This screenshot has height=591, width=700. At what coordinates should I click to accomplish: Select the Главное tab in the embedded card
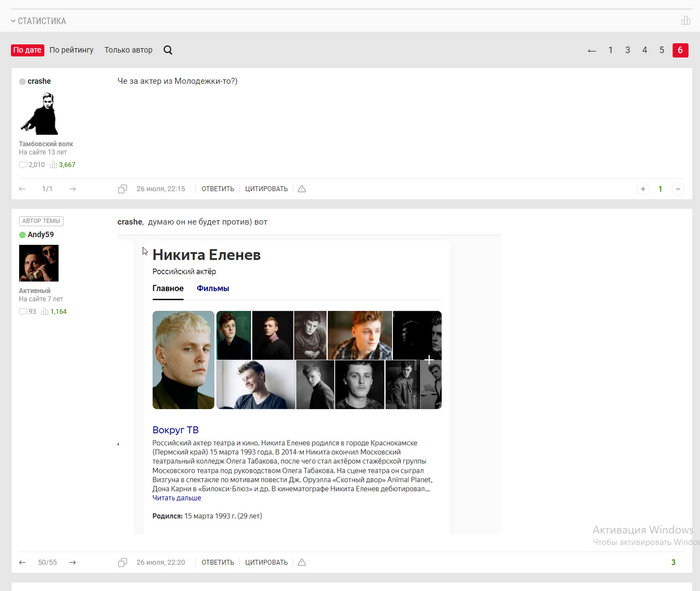(168, 288)
